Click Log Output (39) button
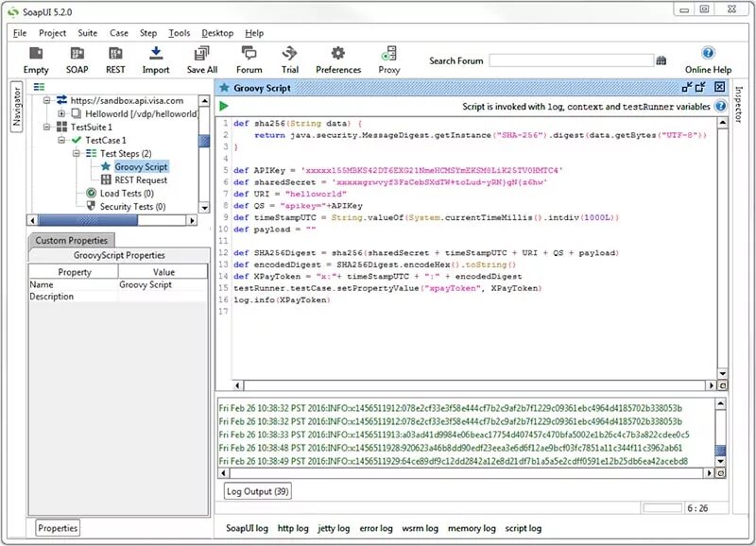Image resolution: width=756 pixels, height=546 pixels. pos(257,491)
